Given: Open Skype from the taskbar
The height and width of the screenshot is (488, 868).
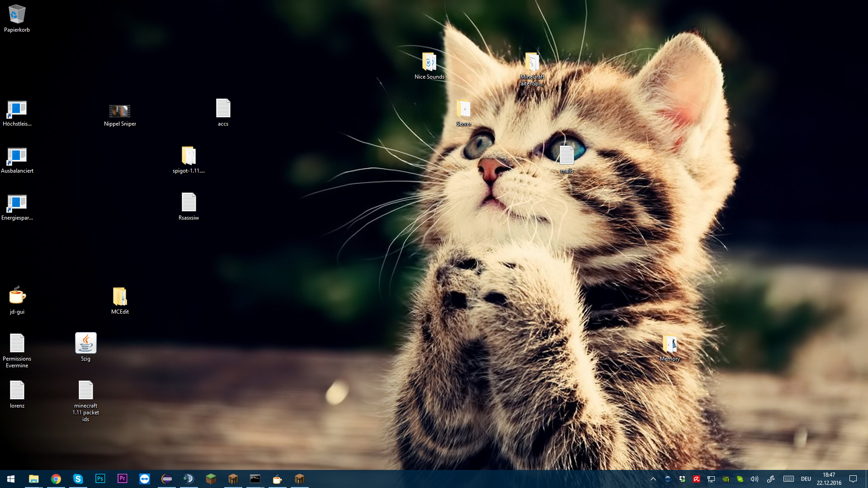Looking at the screenshot, I should 78,479.
